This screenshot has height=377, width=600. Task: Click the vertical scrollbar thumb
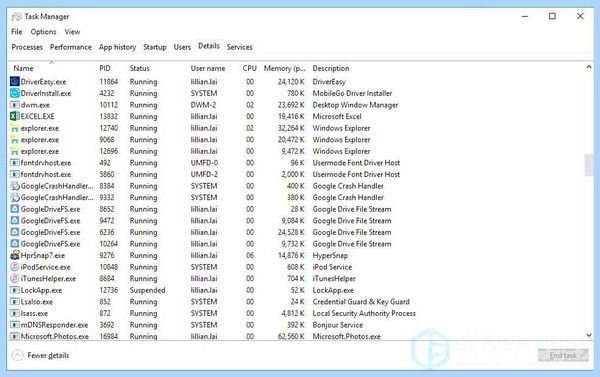click(589, 165)
